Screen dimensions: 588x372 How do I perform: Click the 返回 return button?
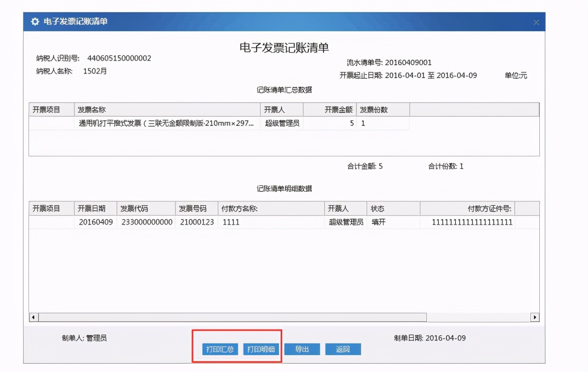point(343,349)
